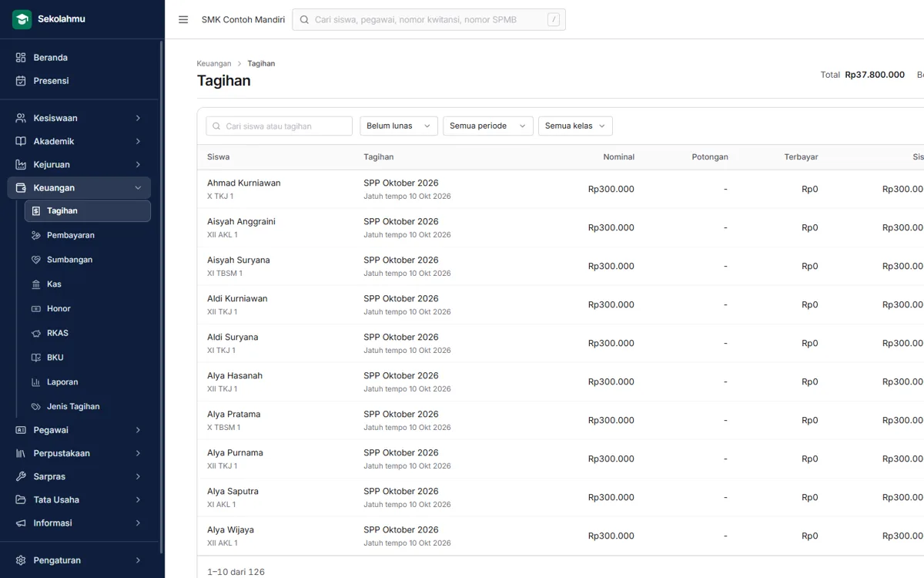Click the BKU open book icon
Viewport: 924px width, 578px height.
36,358
